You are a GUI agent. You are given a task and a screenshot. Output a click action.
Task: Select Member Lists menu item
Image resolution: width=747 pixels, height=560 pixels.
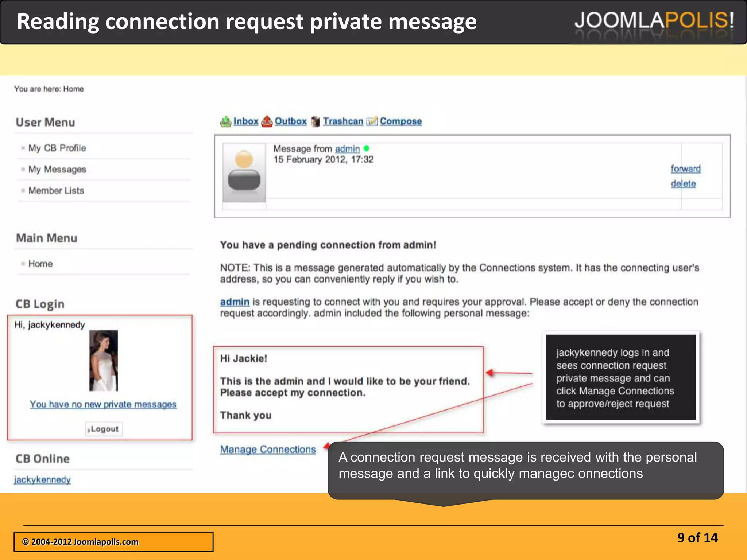tap(56, 191)
